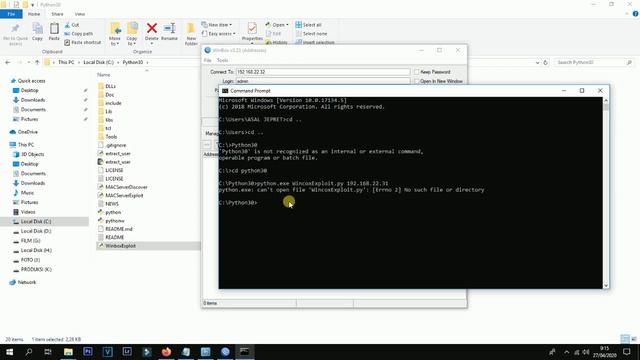Click Invert selection in the ribbon
The width and height of the screenshot is (640, 360).
pyautogui.click(x=315, y=42)
